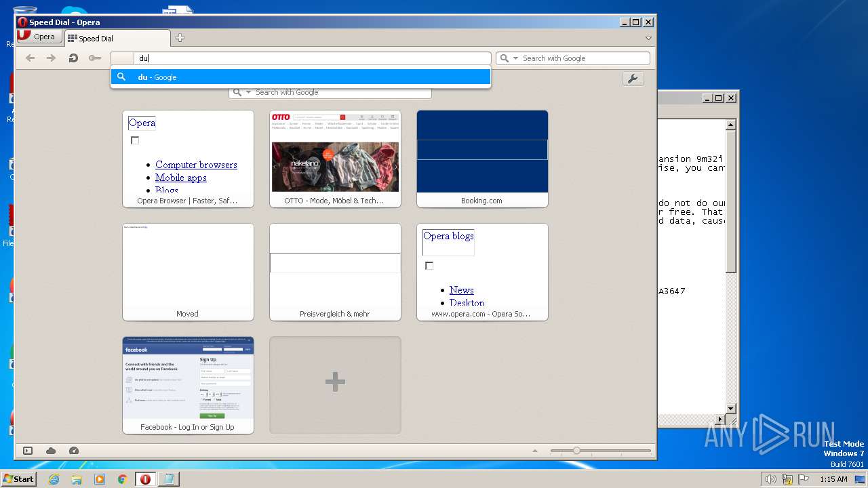Launch Chrome from taskbar

coord(123,479)
